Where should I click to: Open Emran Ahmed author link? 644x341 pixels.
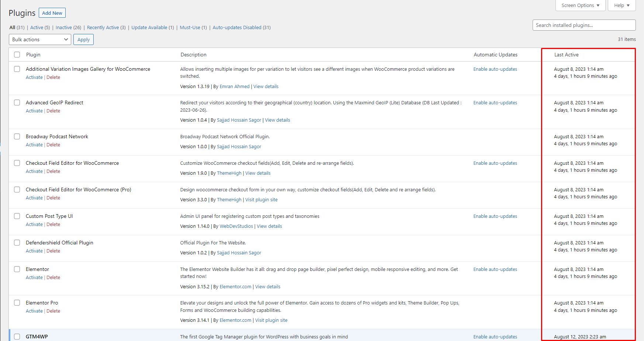235,87
